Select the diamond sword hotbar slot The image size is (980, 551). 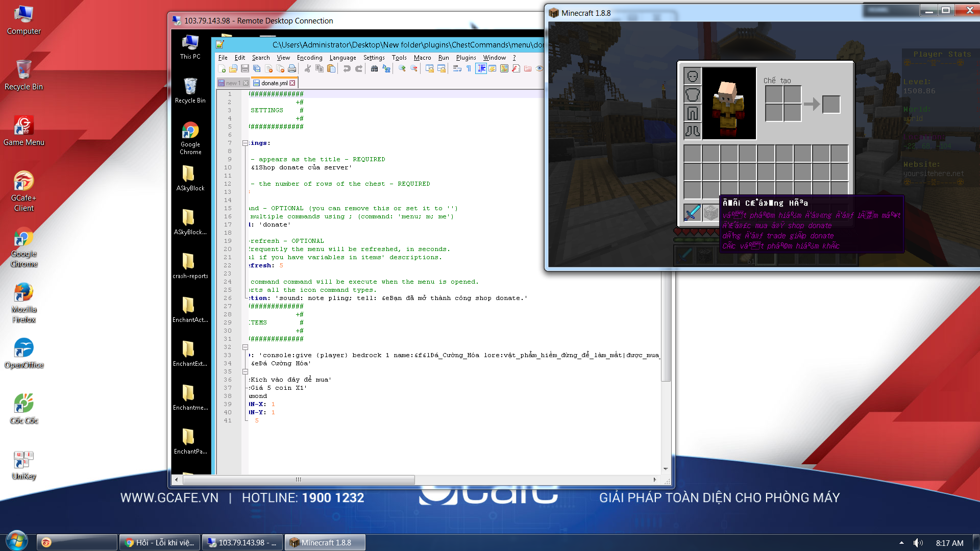693,212
